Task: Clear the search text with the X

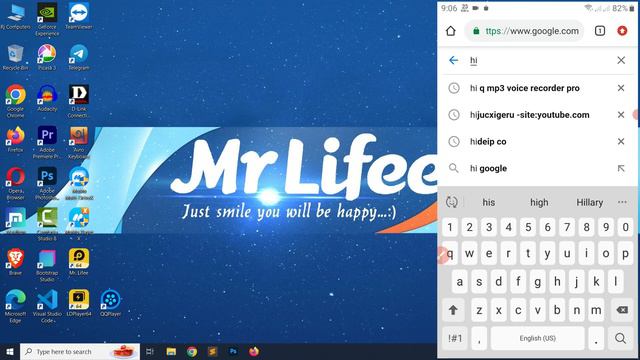Action: tap(621, 60)
